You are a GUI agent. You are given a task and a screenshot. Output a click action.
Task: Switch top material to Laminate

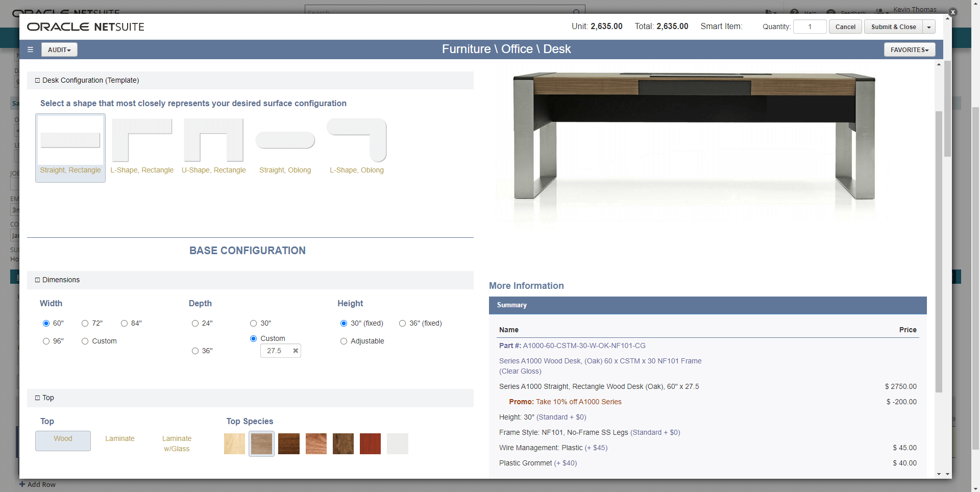tap(120, 438)
